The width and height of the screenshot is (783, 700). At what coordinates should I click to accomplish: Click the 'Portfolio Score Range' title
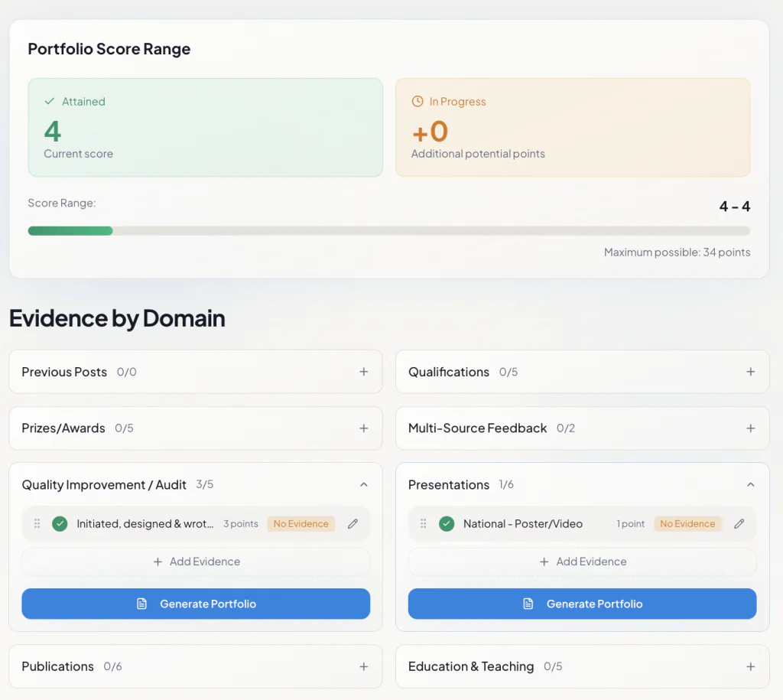click(109, 49)
